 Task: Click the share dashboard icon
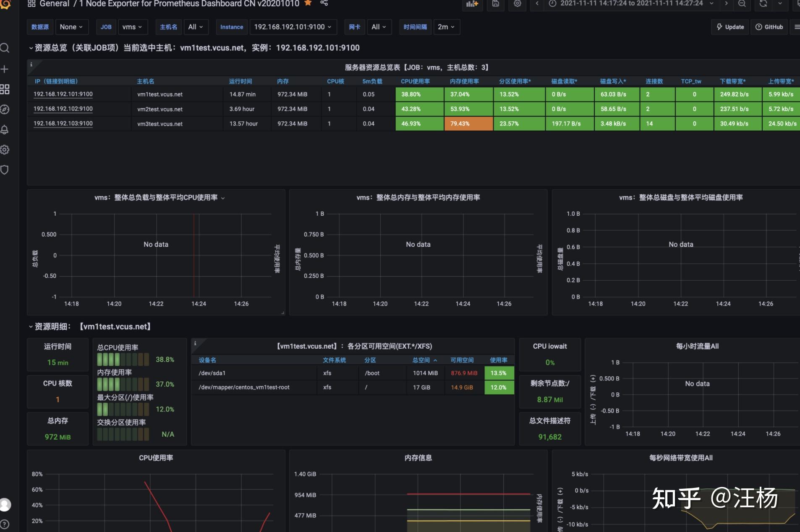(324, 3)
